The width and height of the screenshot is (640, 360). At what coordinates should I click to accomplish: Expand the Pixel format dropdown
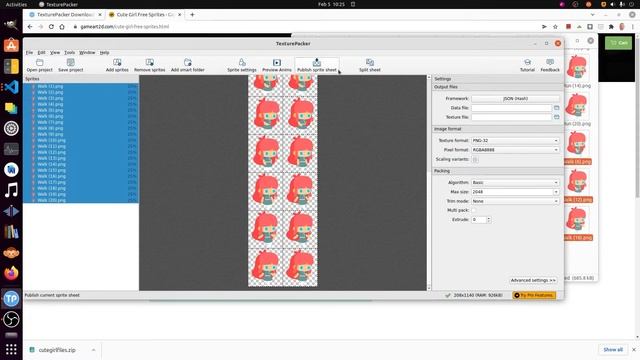point(515,150)
